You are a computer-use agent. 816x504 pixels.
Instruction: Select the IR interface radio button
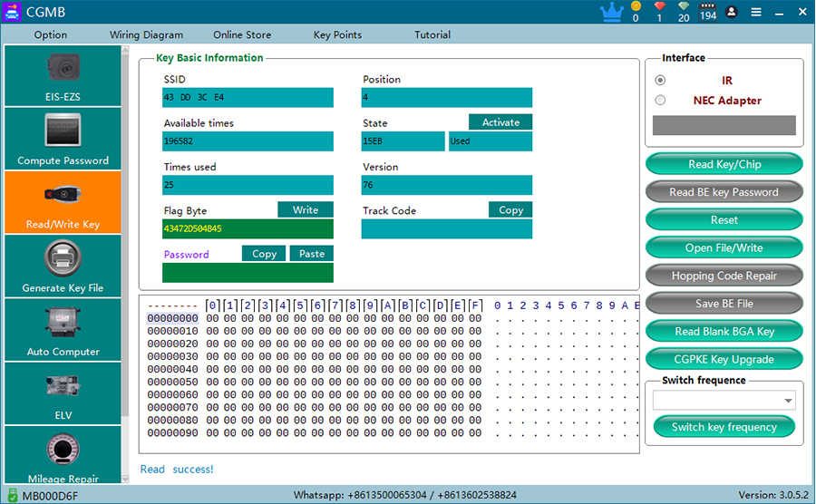click(660, 81)
